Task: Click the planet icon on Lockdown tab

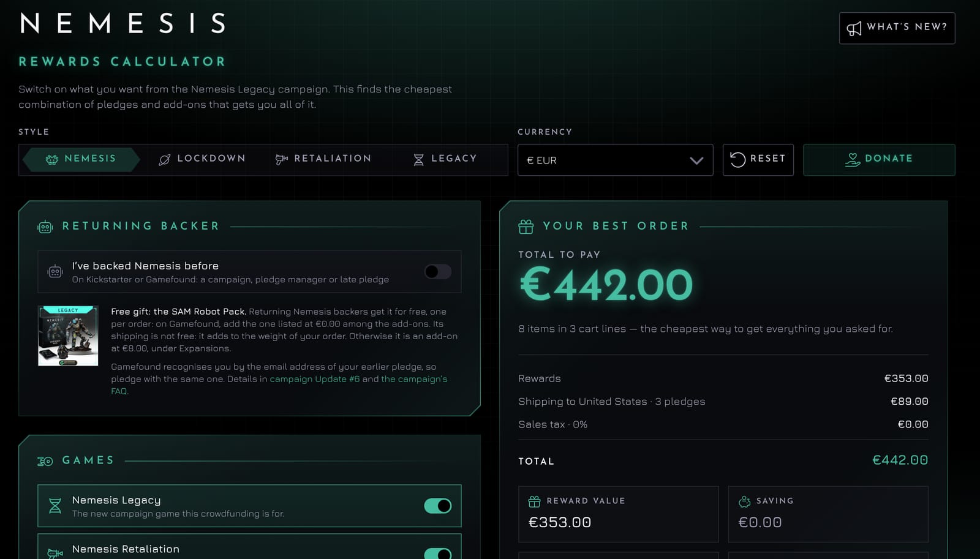Action: click(x=165, y=160)
